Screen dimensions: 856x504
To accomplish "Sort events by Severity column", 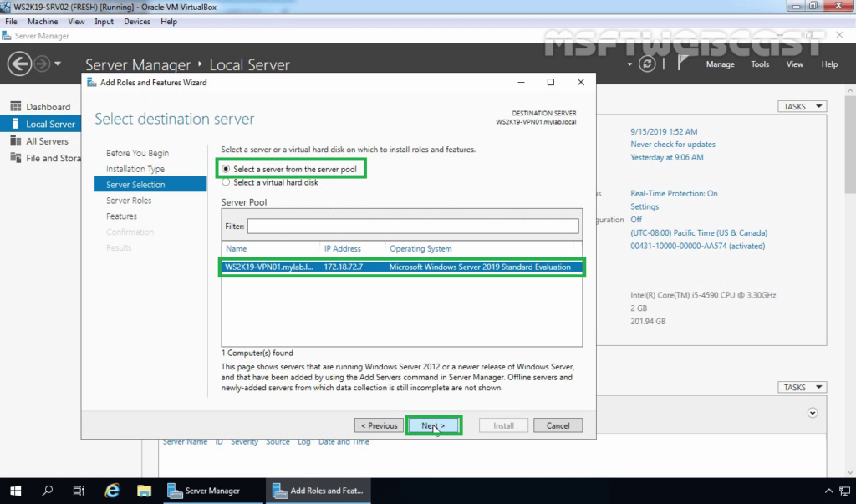I will (244, 441).
